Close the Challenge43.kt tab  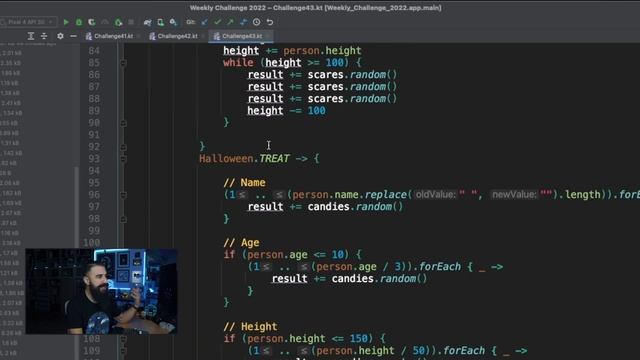[x=267, y=36]
